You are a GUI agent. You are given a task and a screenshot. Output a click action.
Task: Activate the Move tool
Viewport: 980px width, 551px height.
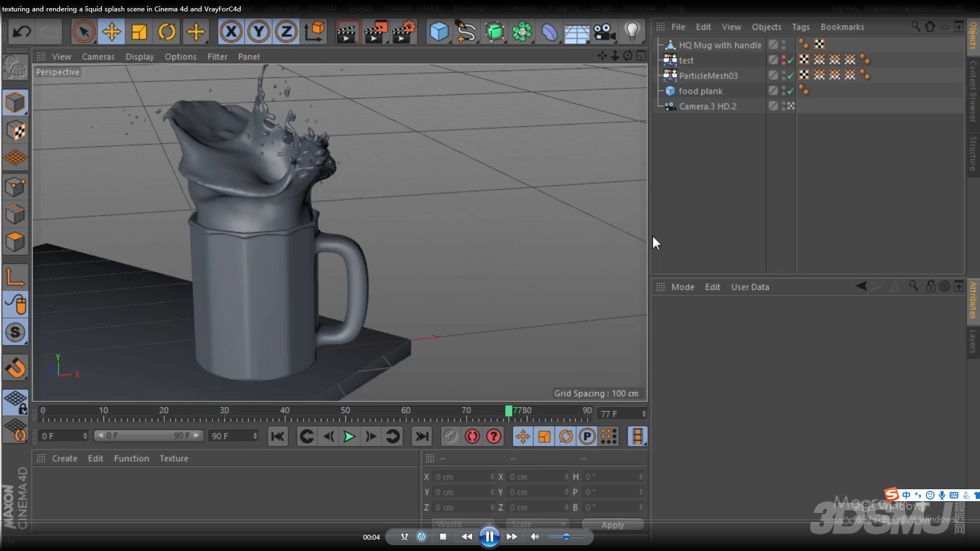[111, 32]
